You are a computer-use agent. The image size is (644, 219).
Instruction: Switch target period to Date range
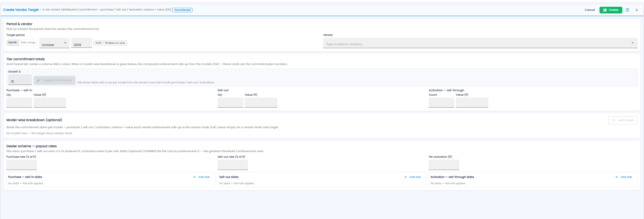[28, 43]
